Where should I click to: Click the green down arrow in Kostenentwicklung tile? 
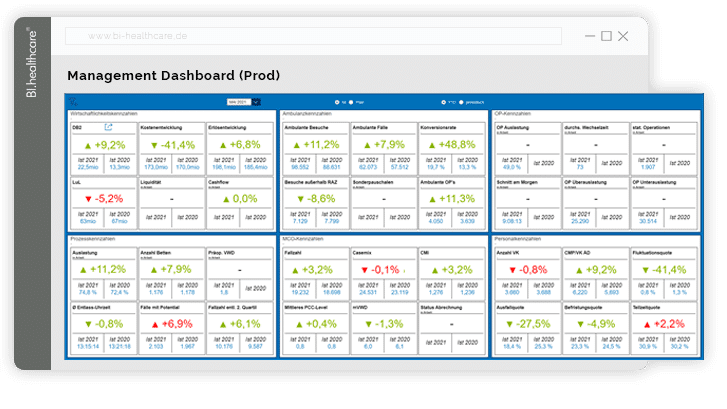pos(152,145)
